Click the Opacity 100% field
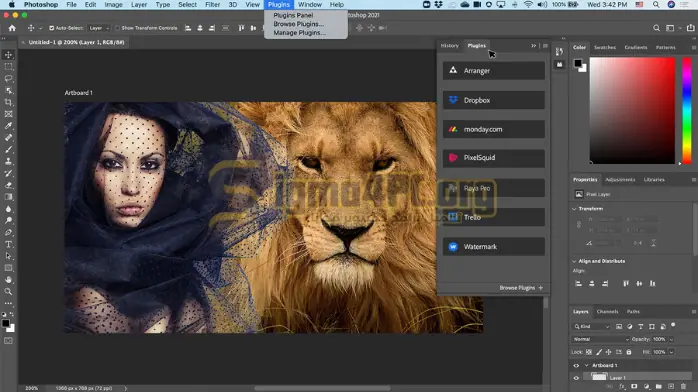 coord(659,339)
